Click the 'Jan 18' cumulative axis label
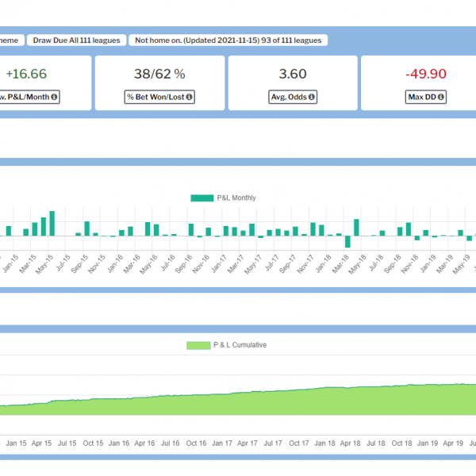 [x=324, y=443]
